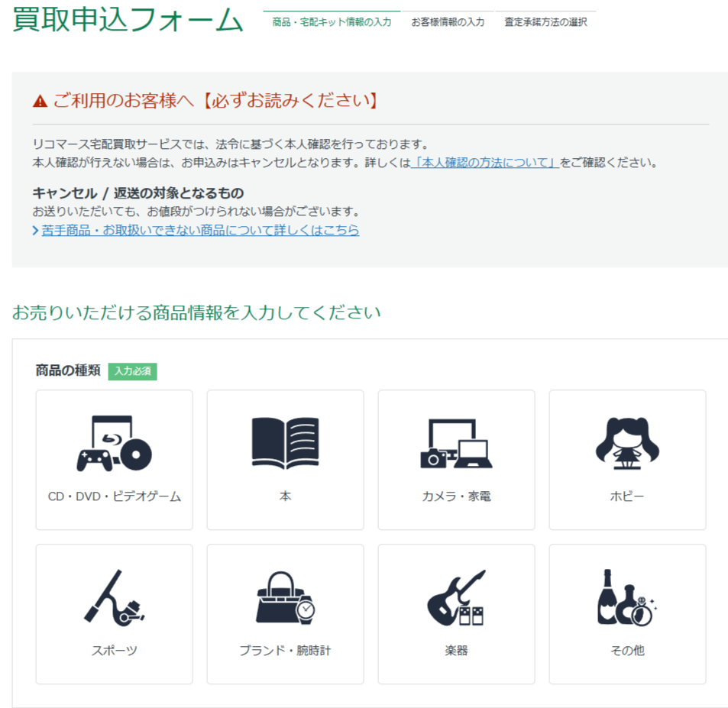Click the お売りいただける商品情報 section heading
The width and height of the screenshot is (728, 708).
196,313
